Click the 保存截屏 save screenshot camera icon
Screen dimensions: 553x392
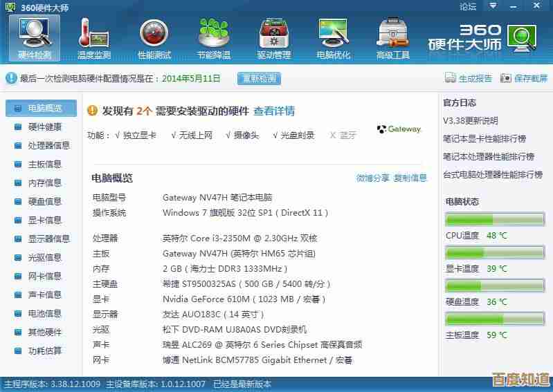click(x=506, y=78)
